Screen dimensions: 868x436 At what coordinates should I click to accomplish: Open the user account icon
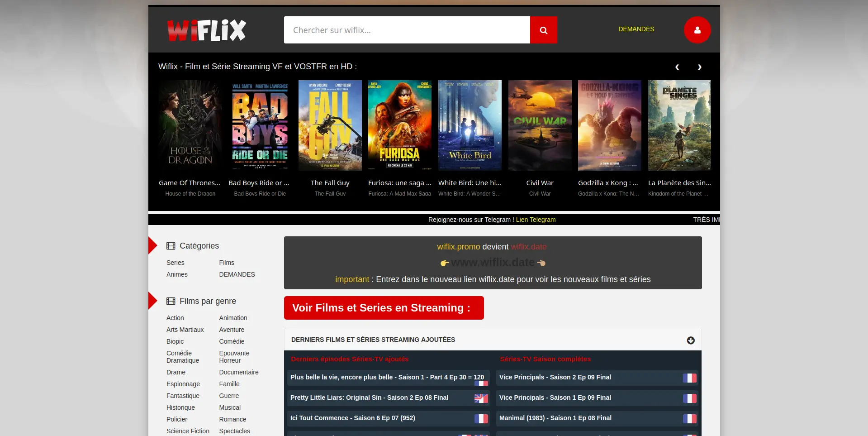(697, 30)
